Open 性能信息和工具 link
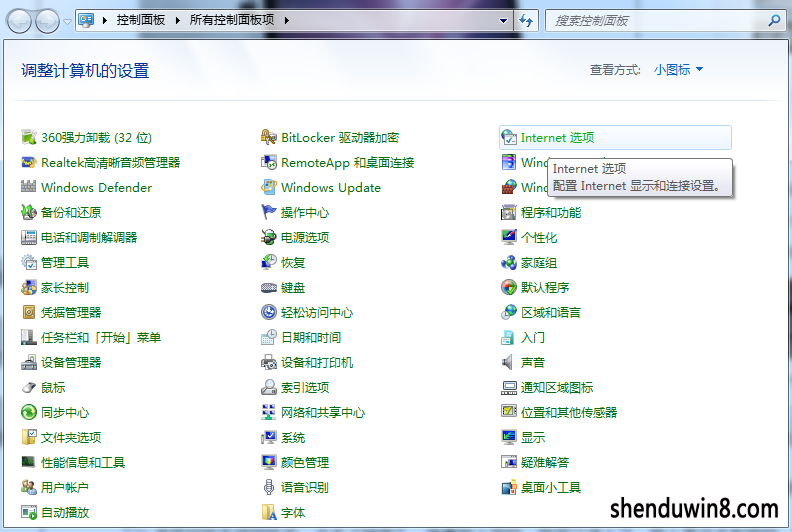The height and width of the screenshot is (532, 792). 83,462
